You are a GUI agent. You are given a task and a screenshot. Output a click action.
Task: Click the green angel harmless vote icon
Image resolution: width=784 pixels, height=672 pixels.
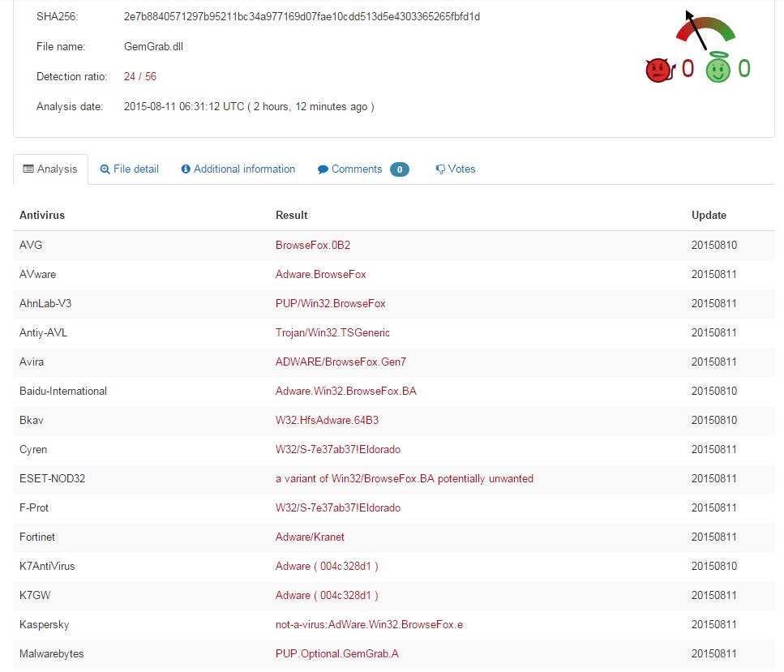(x=718, y=67)
